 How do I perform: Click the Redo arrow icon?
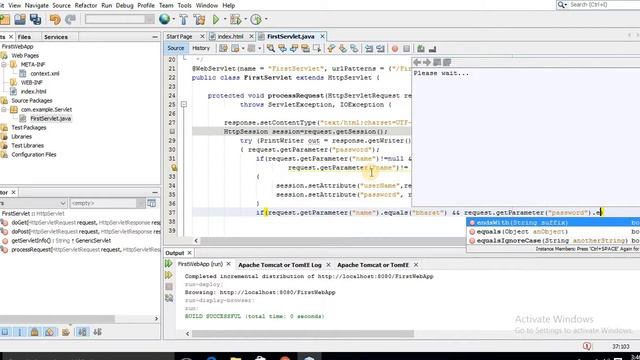click(x=70, y=19)
